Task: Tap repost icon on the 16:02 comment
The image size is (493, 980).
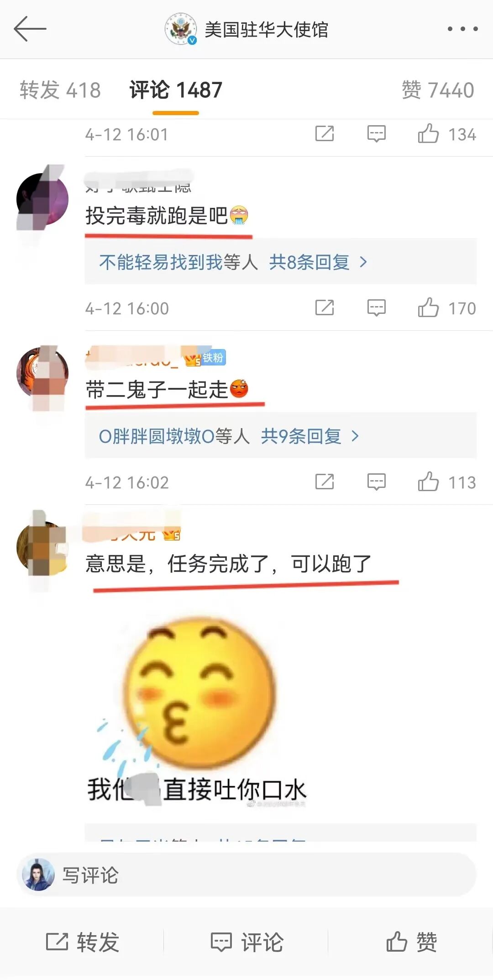Action: [325, 482]
